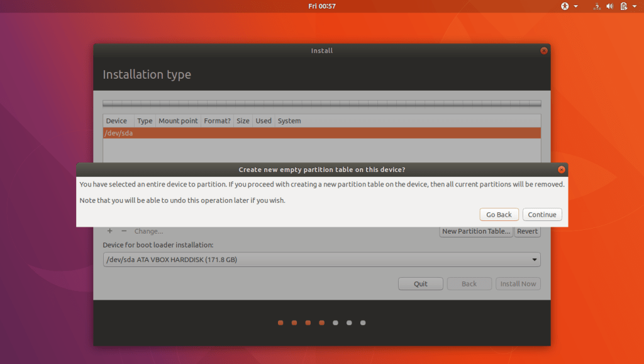Click the Revert button

click(x=527, y=231)
